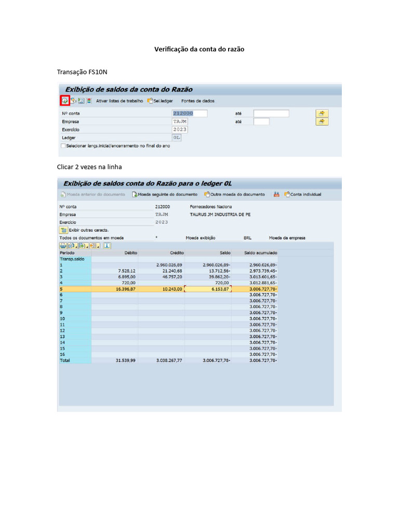Click the TAURUS JM INDUSTRIA DE PE text
The width and height of the screenshot is (399, 532).
[220, 215]
